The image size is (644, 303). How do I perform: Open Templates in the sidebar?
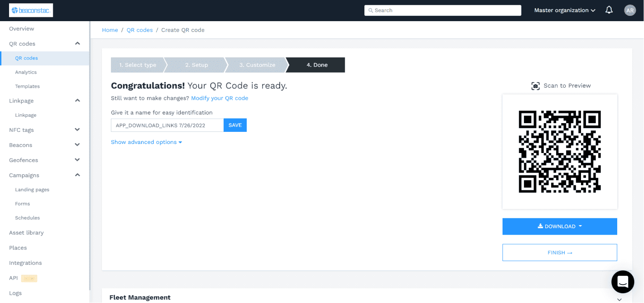point(27,87)
